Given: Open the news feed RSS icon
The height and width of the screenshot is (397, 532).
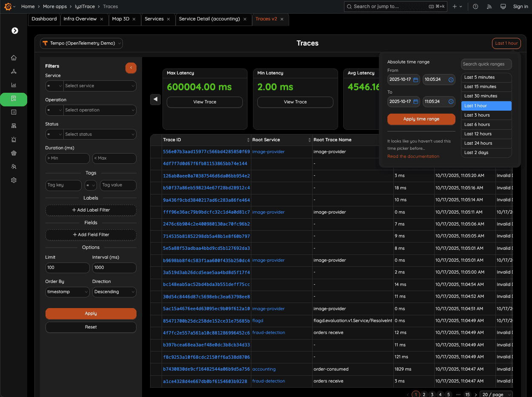Looking at the screenshot, I should click(489, 6).
